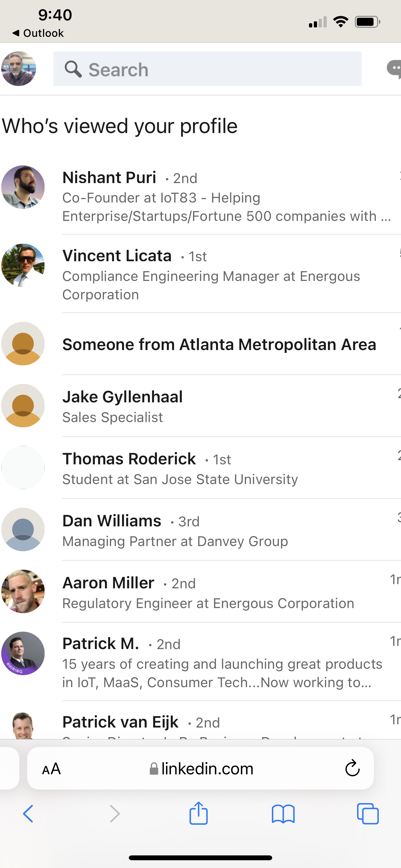Tap Dan Williams' avatar placeholder
The height and width of the screenshot is (868, 401).
[23, 529]
